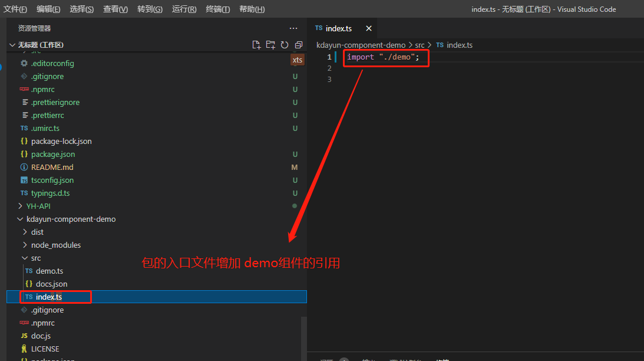Click the New Folder icon in explorer

click(270, 45)
